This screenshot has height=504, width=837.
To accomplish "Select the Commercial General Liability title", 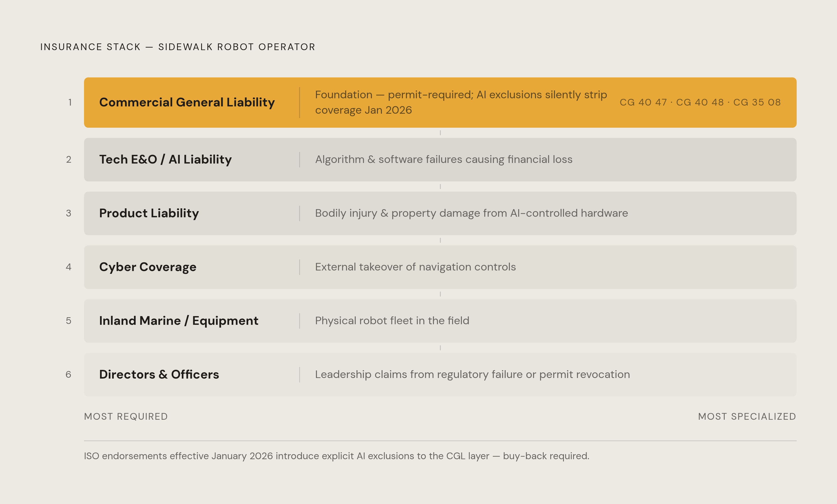I will click(187, 102).
